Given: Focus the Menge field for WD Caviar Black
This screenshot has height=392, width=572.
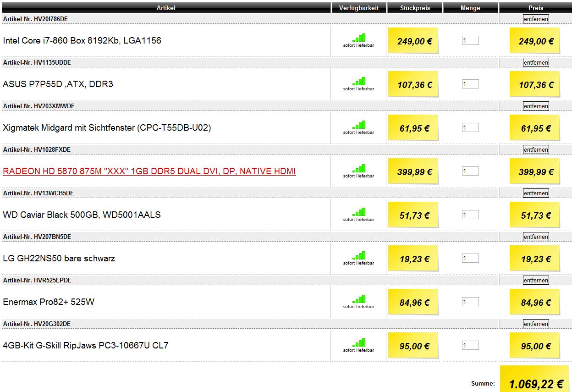Looking at the screenshot, I should pyautogui.click(x=470, y=215).
